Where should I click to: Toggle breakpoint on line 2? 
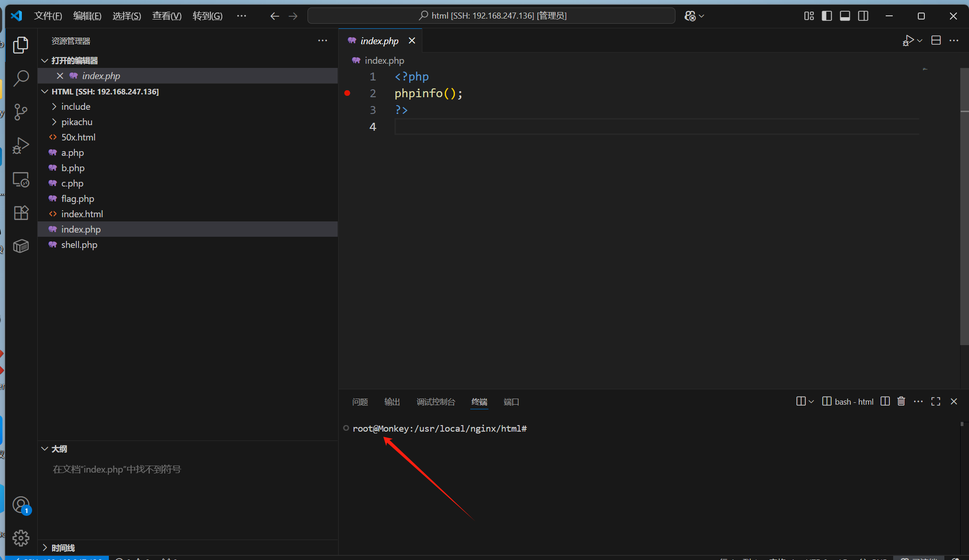click(x=347, y=93)
